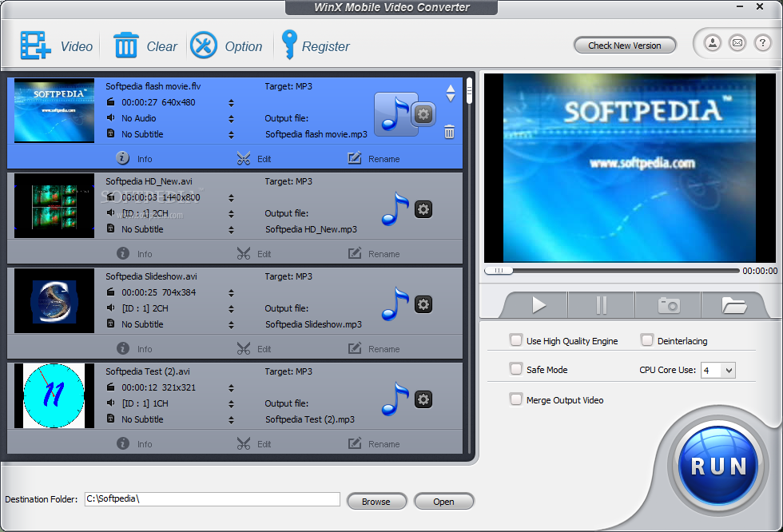Screen dimensions: 783x532
Task: Click the preview seek slider handle
Action: [499, 271]
